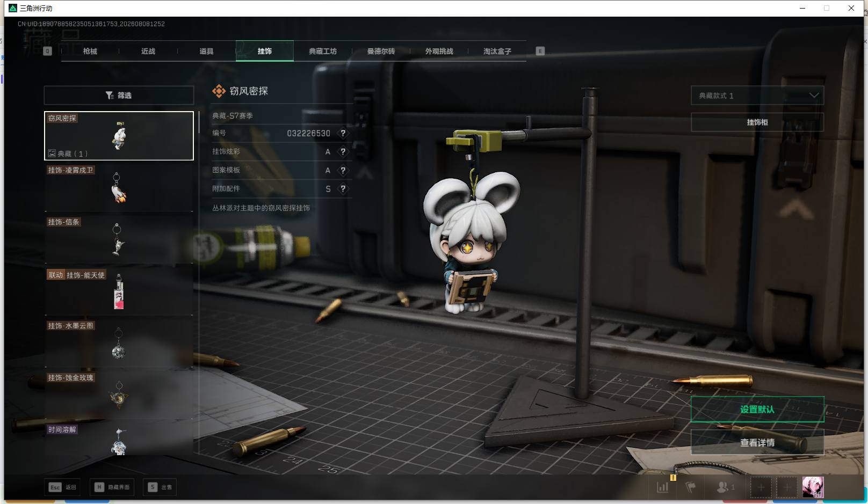This screenshot has width=868, height=504.
Task: Click the 典藏 collection icon on 窃风密探 card
Action: (x=52, y=154)
